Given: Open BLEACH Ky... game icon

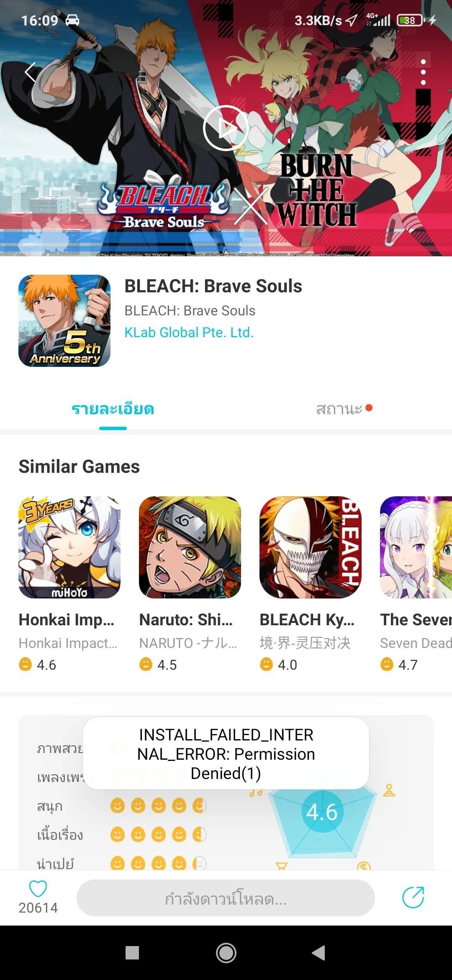Looking at the screenshot, I should coord(311,547).
